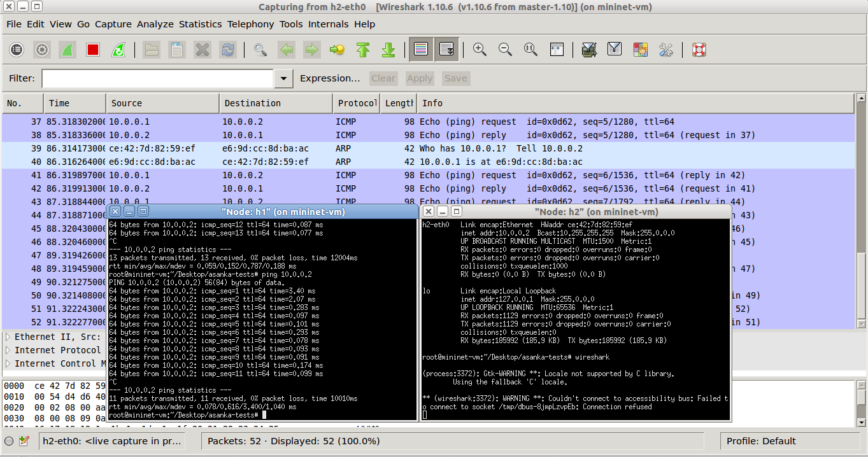Open capture options
This screenshot has height=457, width=868.
(x=41, y=49)
